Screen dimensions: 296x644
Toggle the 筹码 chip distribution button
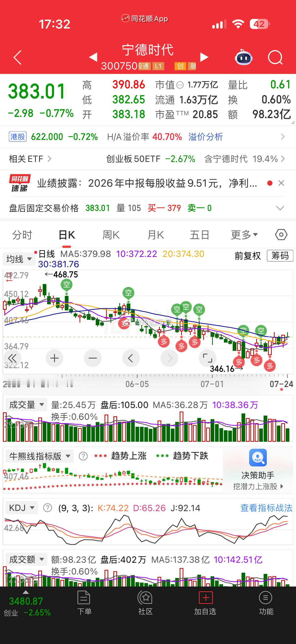pyautogui.click(x=280, y=256)
